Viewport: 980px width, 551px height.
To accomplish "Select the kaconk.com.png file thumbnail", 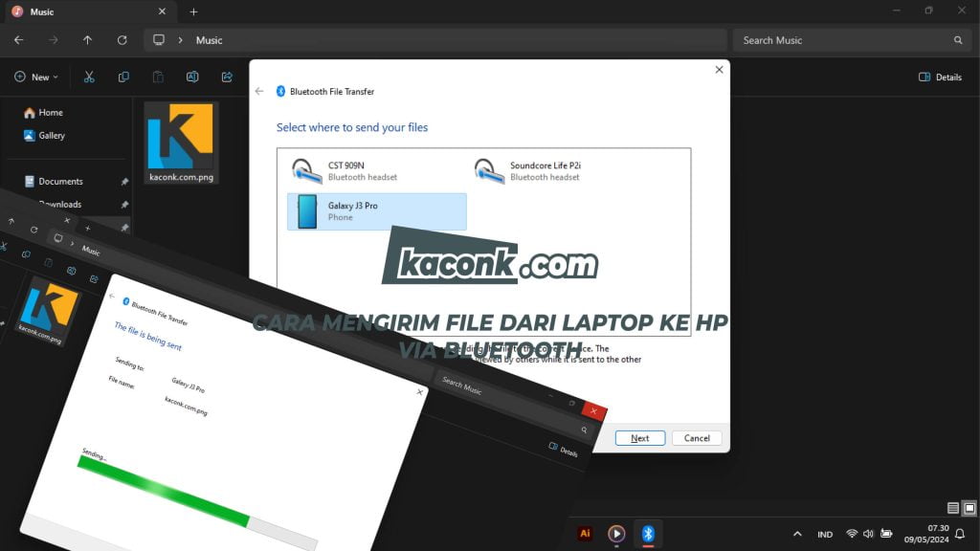I will tap(181, 143).
